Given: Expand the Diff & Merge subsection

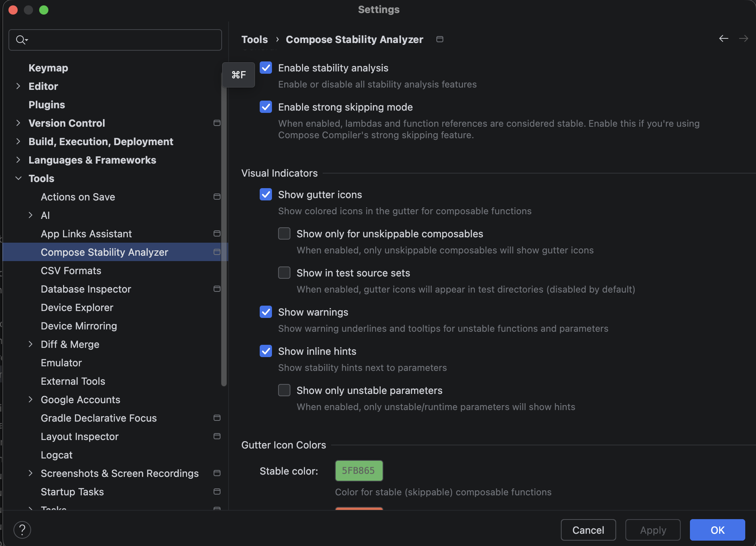Looking at the screenshot, I should 30,344.
